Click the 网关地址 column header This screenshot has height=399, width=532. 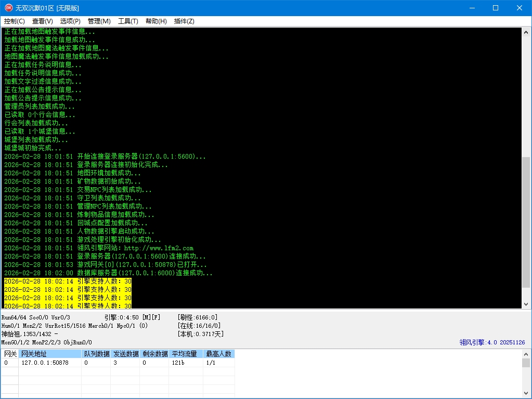click(x=50, y=354)
